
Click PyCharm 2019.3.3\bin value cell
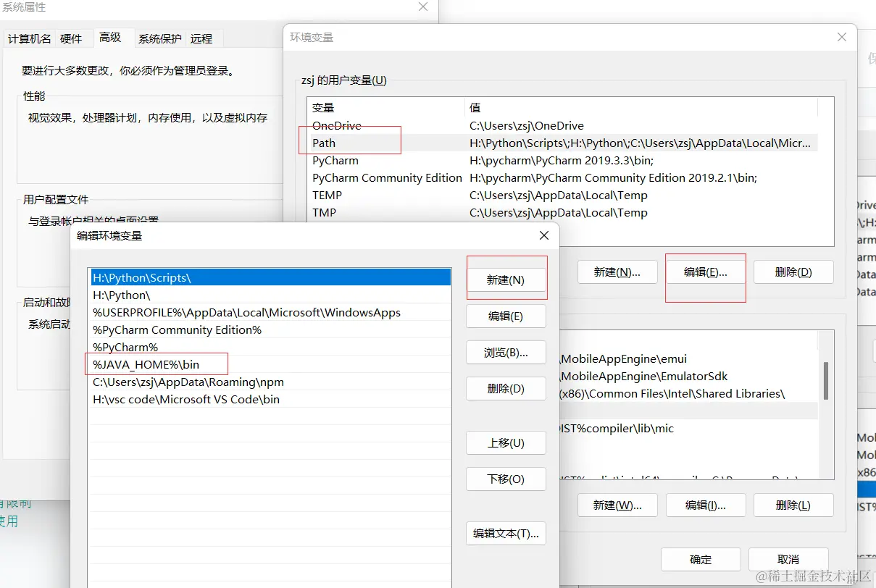(x=562, y=160)
